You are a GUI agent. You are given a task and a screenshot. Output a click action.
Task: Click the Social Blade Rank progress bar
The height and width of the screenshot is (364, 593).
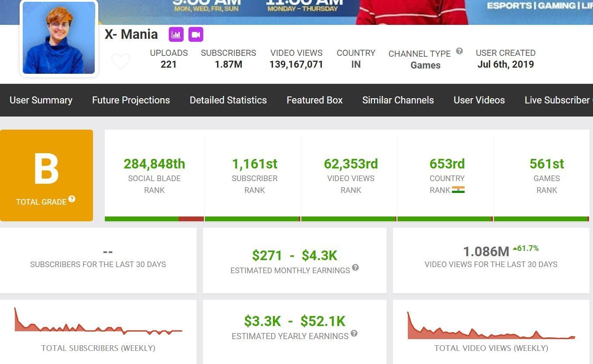(x=154, y=219)
